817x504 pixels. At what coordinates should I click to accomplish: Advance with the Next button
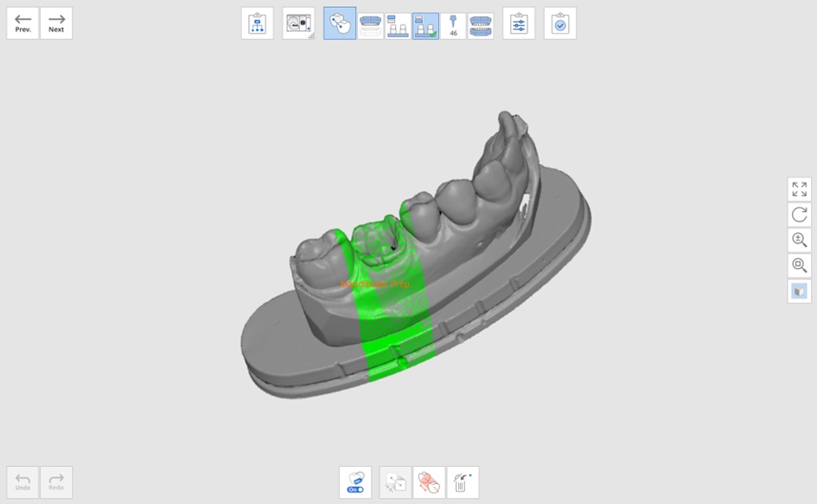click(56, 23)
